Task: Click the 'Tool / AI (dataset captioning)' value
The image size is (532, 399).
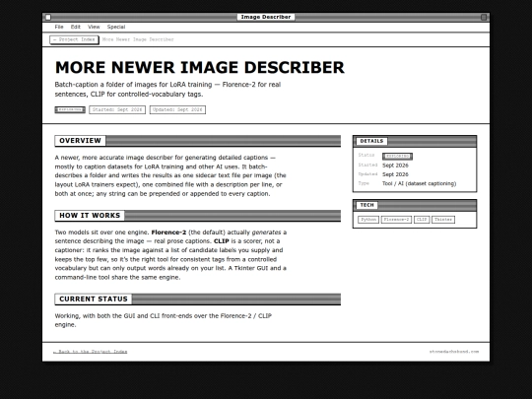Action: (420, 183)
